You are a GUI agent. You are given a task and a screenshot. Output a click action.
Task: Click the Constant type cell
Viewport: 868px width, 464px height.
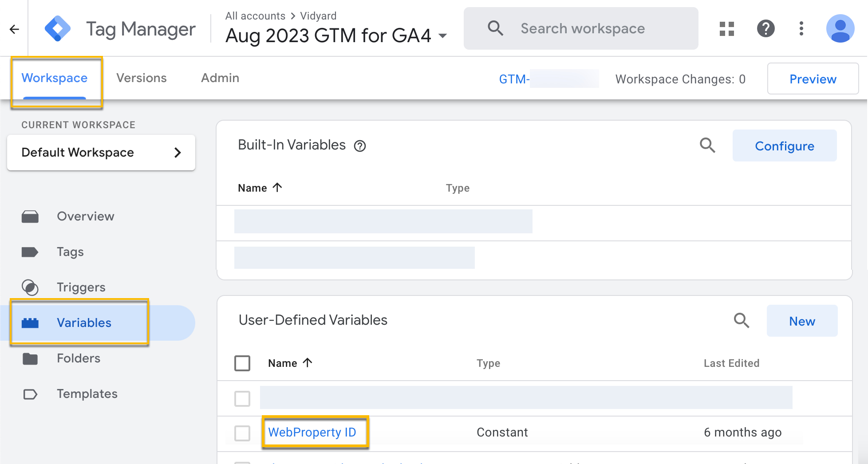pos(502,433)
